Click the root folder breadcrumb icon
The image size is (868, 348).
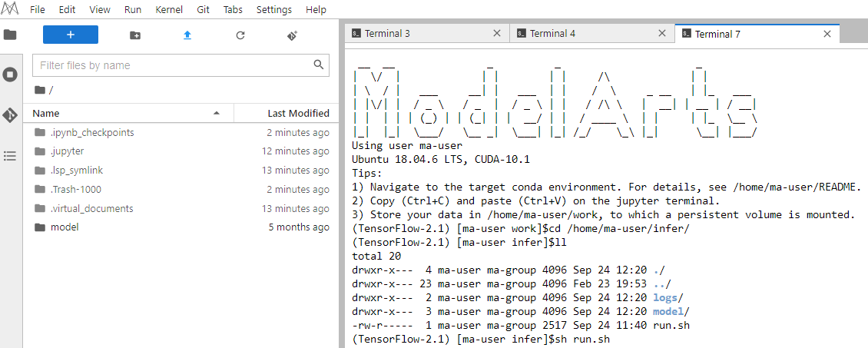click(39, 90)
